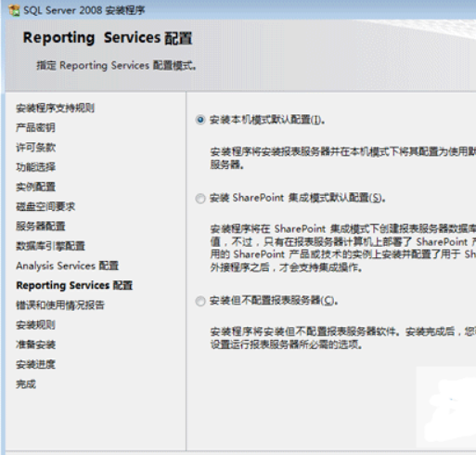
Task: Select install but do not configure report server
Action: tap(200, 301)
